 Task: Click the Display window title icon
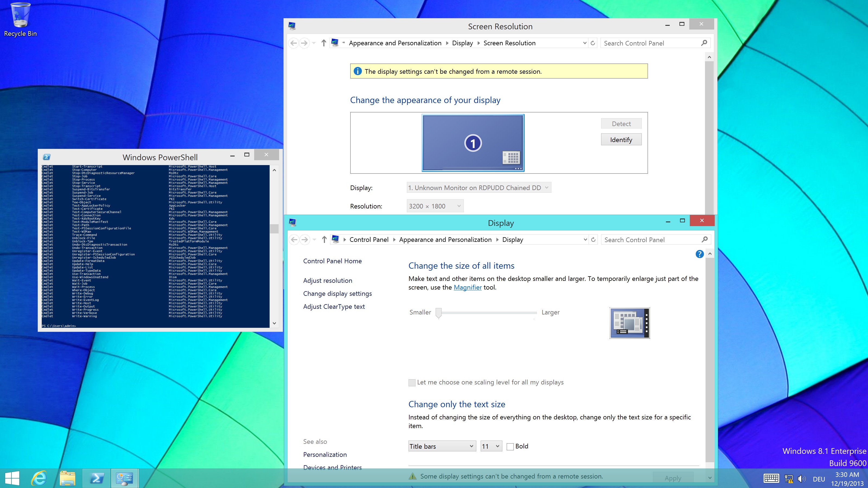click(x=292, y=222)
